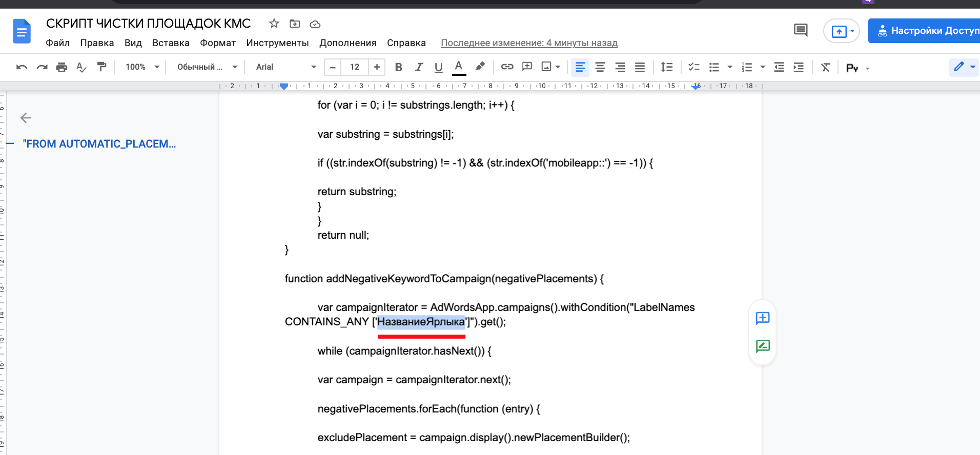Open the text color picker
This screenshot has height=455, width=980.
click(x=459, y=67)
